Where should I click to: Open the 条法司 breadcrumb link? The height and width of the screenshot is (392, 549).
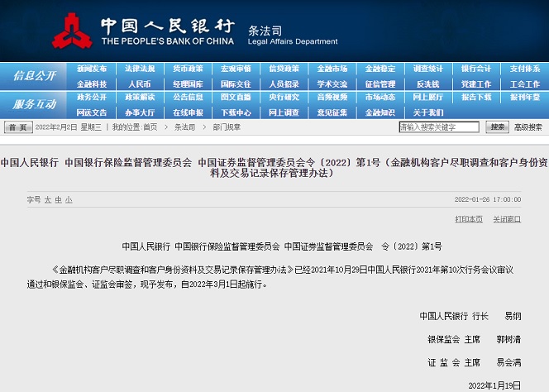[x=184, y=127]
